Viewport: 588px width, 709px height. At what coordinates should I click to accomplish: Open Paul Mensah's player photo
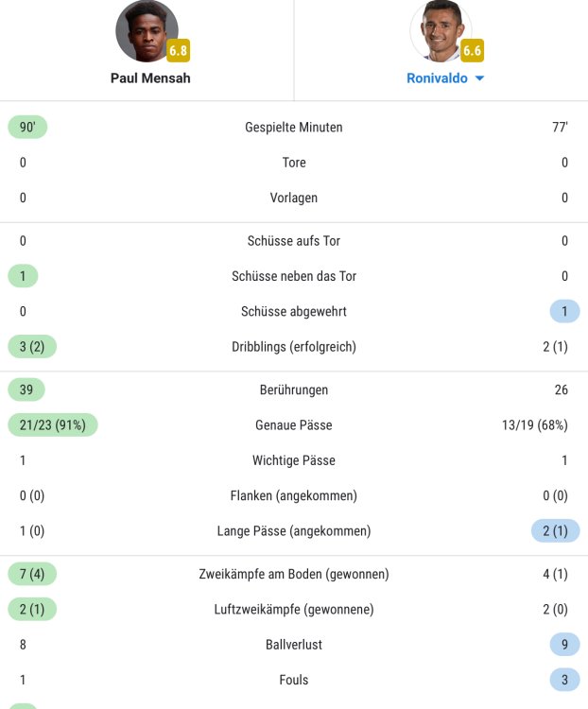coord(146,31)
